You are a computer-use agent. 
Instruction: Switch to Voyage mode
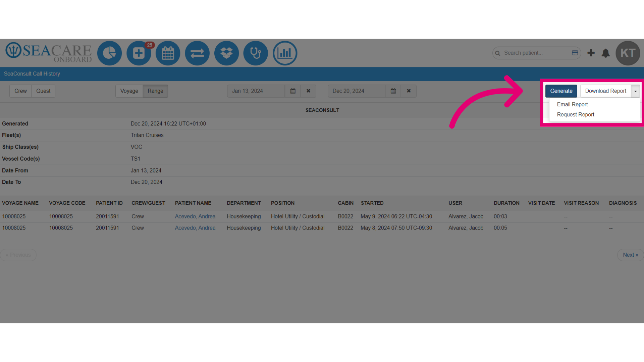[x=129, y=91]
